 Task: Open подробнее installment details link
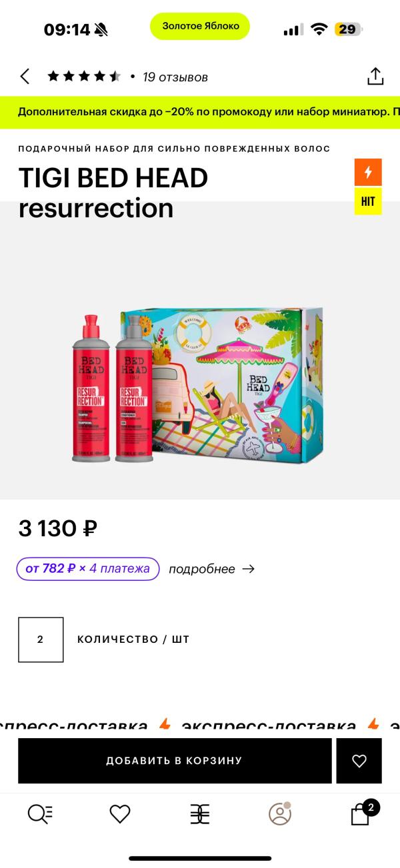point(211,569)
